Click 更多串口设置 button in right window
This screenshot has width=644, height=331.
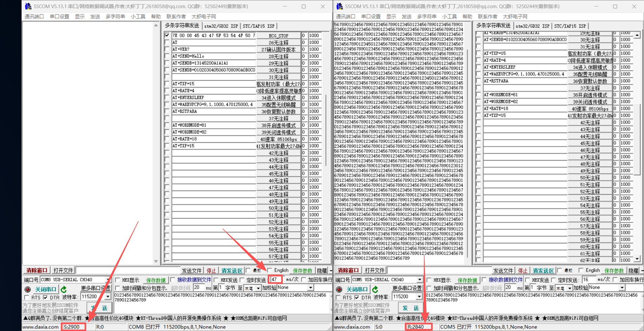407,288
